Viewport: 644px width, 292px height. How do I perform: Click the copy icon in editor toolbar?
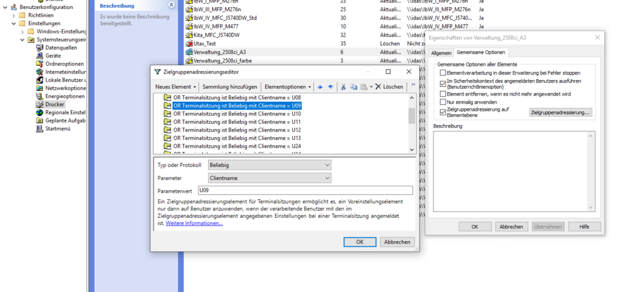pyautogui.click(x=354, y=87)
